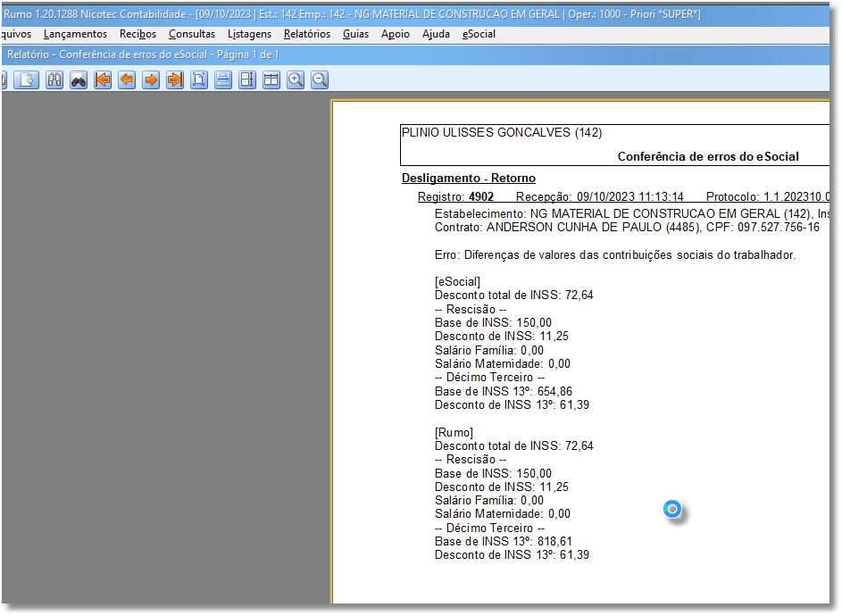This screenshot has height=616, width=842.
Task: Open the Consultas menu
Action: coord(192,34)
